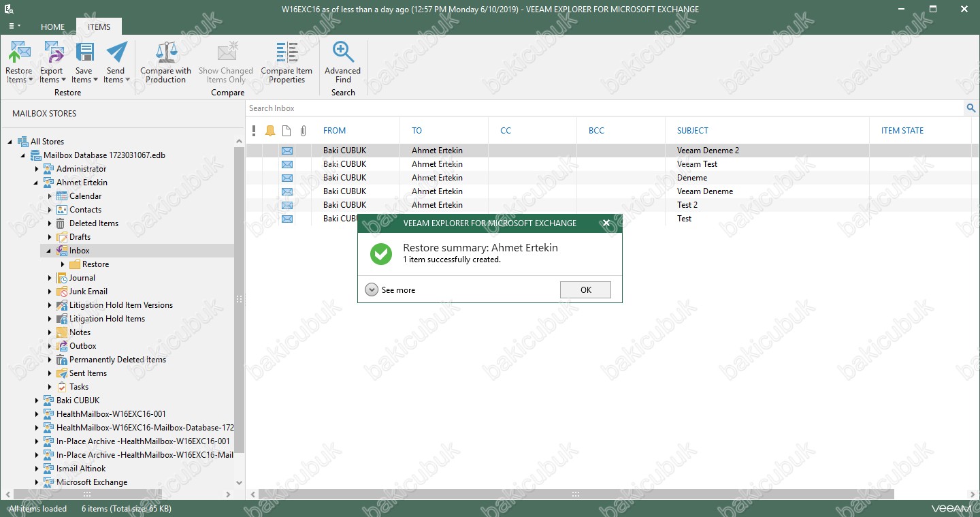Screen dimensions: 980x517
Task: Sort by the importance exclamation column icon
Action: [254, 131]
